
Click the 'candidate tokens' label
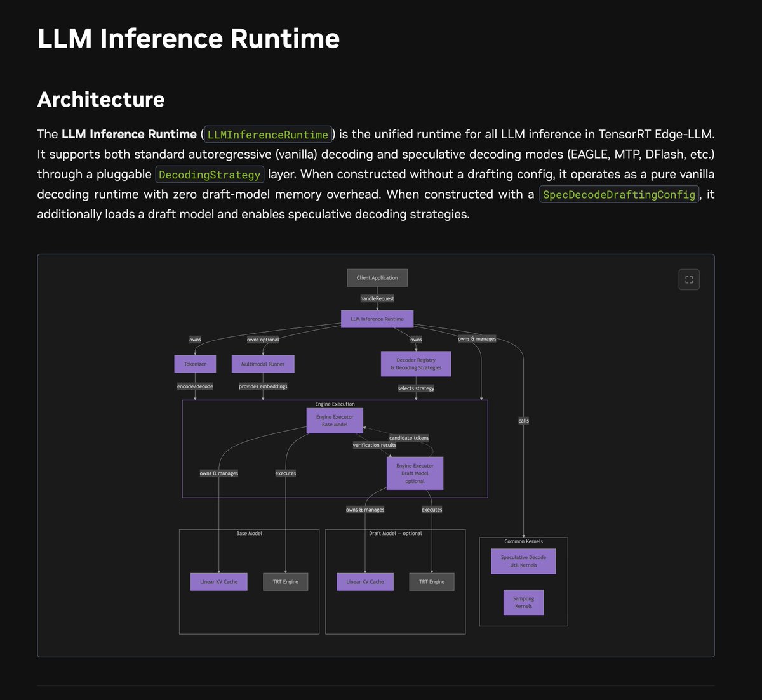tap(409, 438)
